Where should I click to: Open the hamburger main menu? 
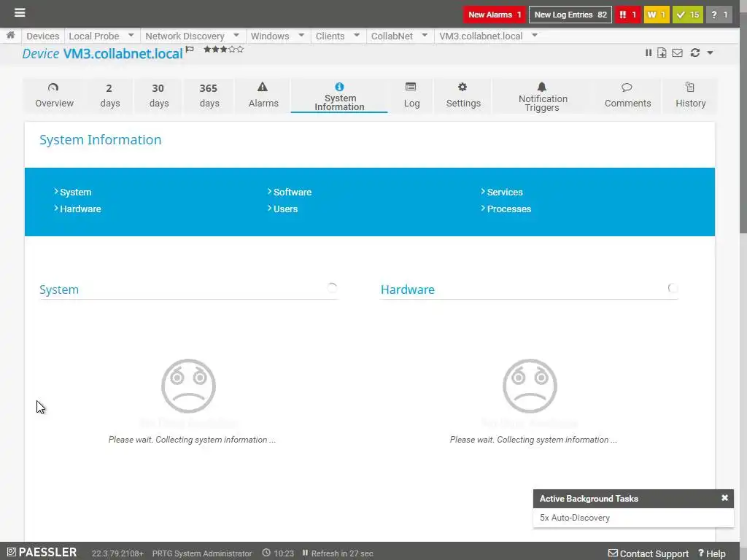point(20,13)
